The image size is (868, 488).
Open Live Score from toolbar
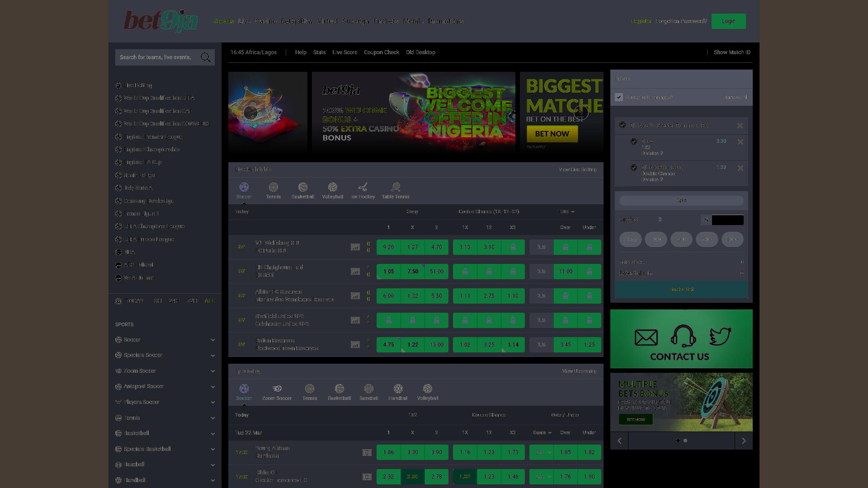345,52
